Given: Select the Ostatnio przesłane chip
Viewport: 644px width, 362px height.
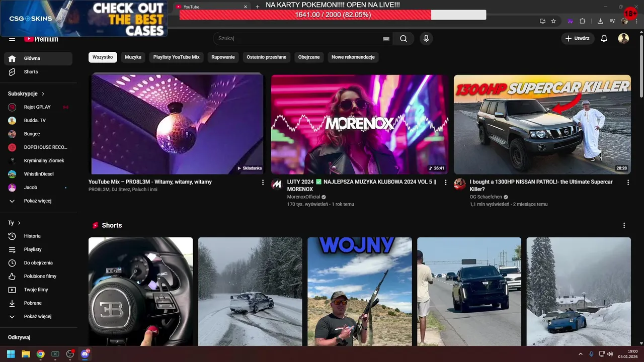Looking at the screenshot, I should pos(267,57).
